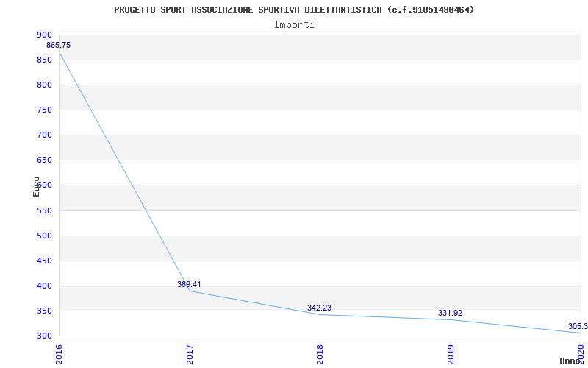Click the 2018 x-axis year label
The width and height of the screenshot is (588, 368).
coord(320,355)
